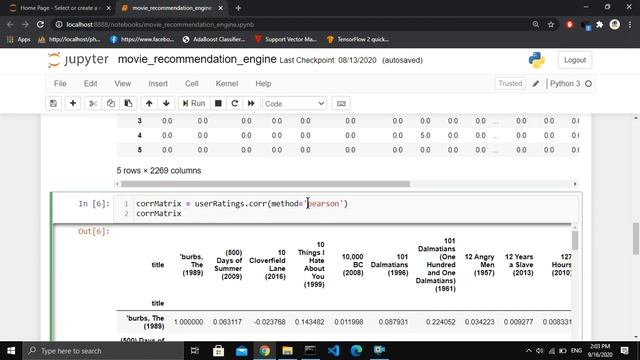Switch to the Home Page browser tab
Screen dimensions: 640x360
click(x=59, y=8)
